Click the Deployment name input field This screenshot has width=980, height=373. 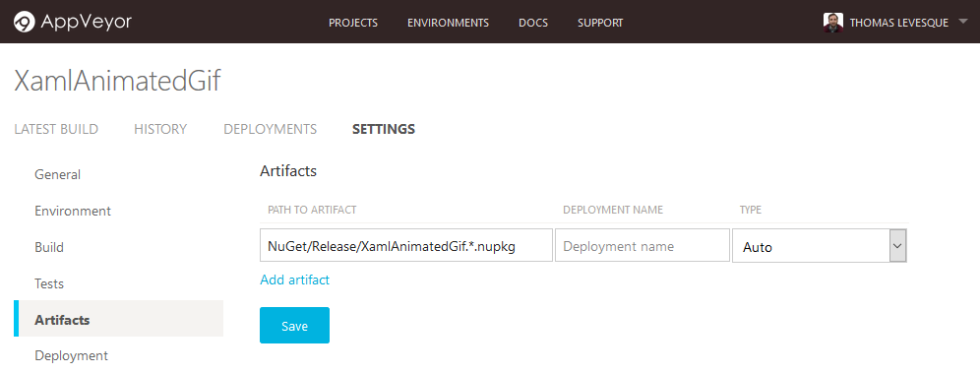(643, 245)
